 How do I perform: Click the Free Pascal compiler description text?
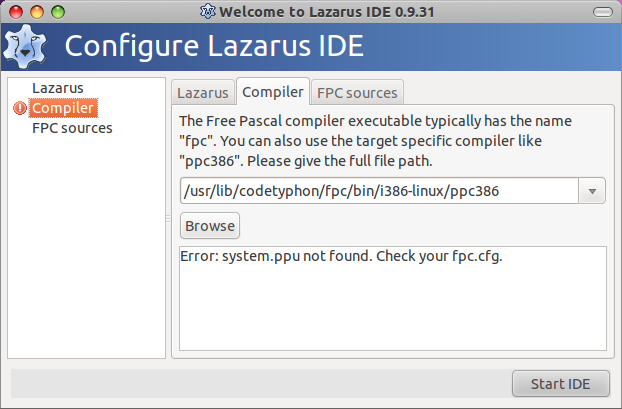[x=375, y=141]
